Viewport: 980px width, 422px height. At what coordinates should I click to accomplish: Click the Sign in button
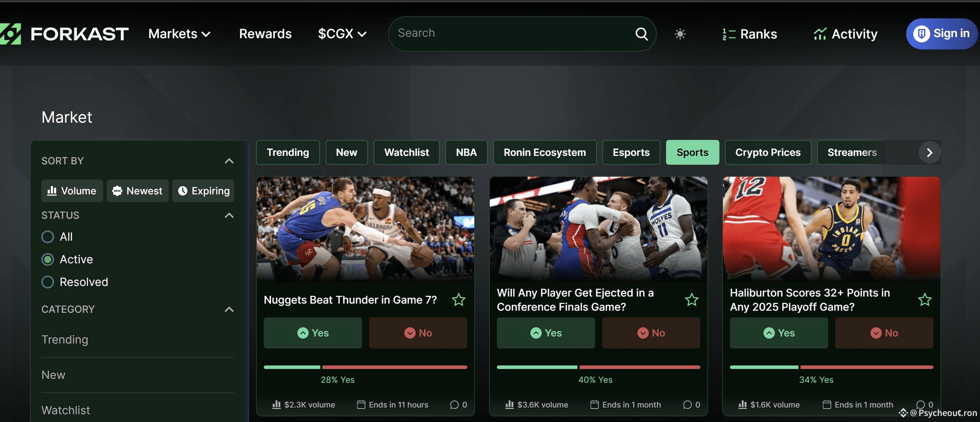[942, 34]
